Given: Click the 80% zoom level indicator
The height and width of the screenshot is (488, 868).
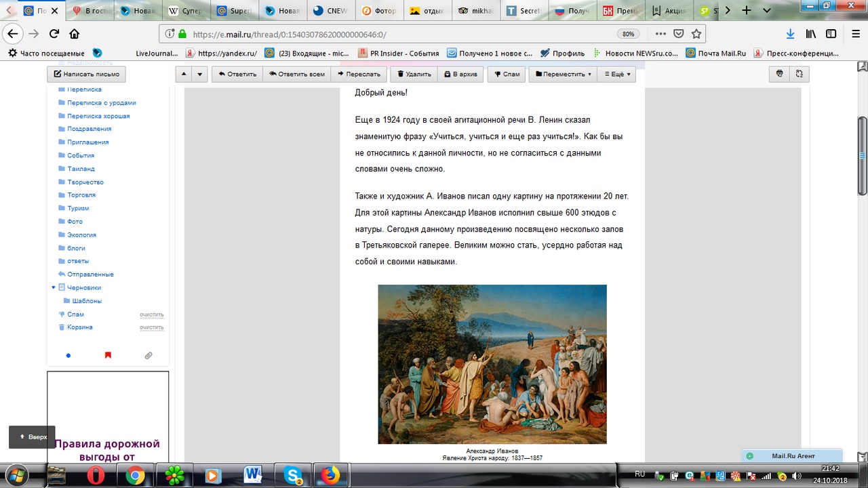Looking at the screenshot, I should pyautogui.click(x=628, y=34).
